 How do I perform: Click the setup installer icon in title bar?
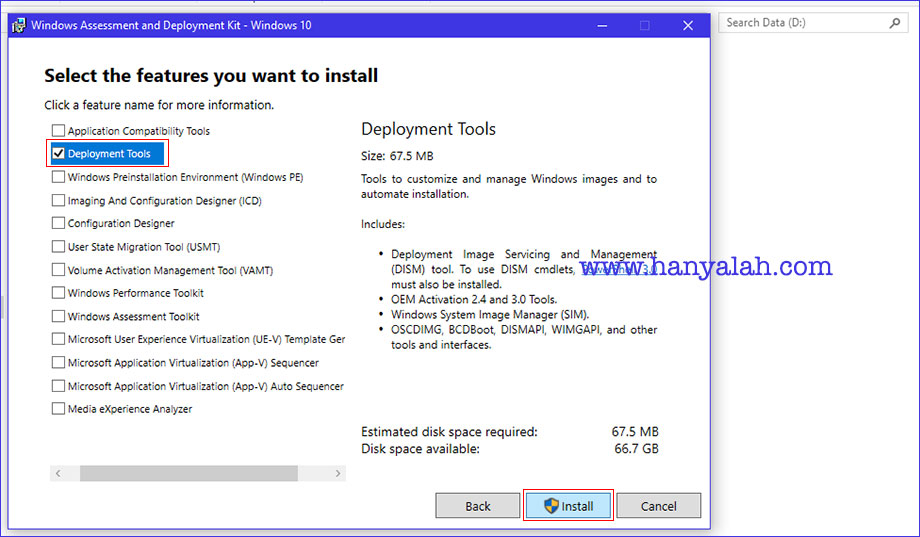tap(19, 26)
